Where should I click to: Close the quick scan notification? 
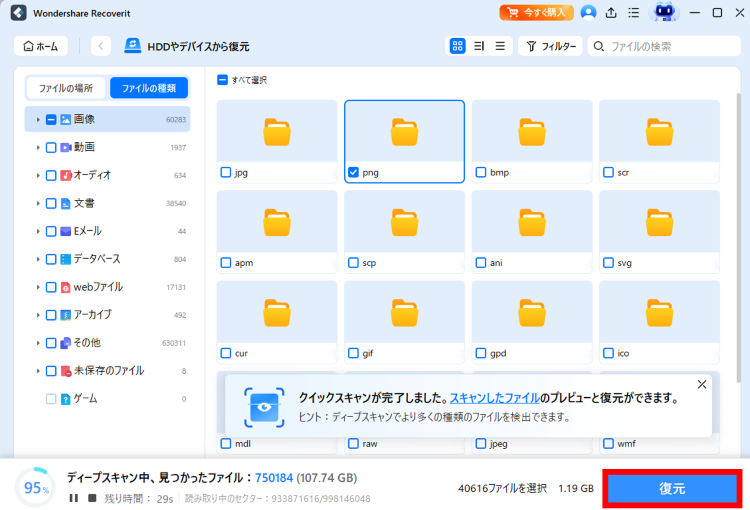point(702,384)
